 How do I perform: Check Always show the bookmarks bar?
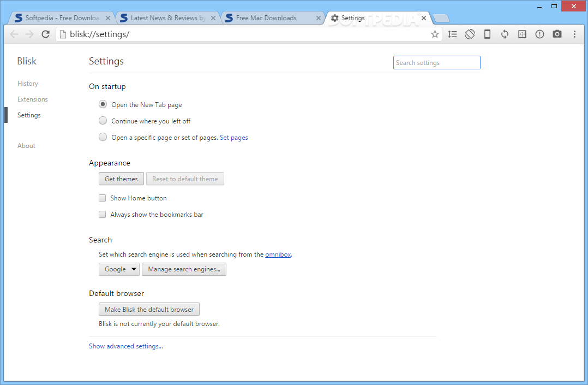click(103, 215)
